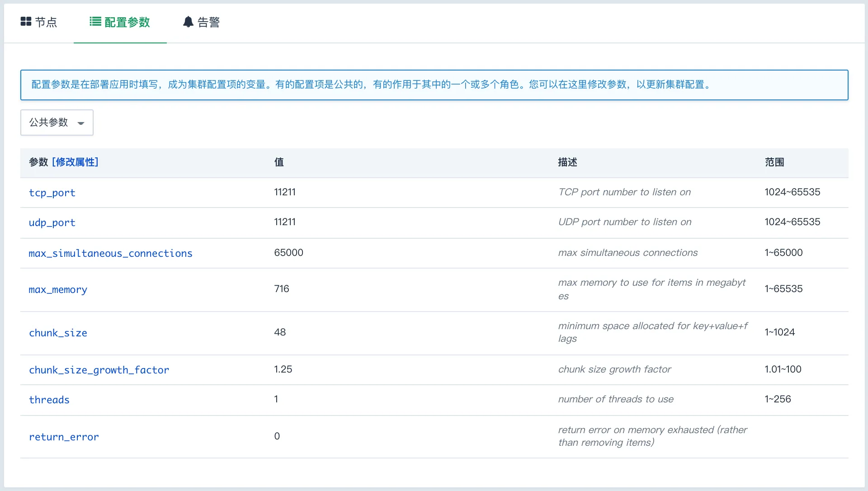868x491 pixels.
Task: Click the chunk_size_growth_factor parameter
Action: pyautogui.click(x=99, y=370)
